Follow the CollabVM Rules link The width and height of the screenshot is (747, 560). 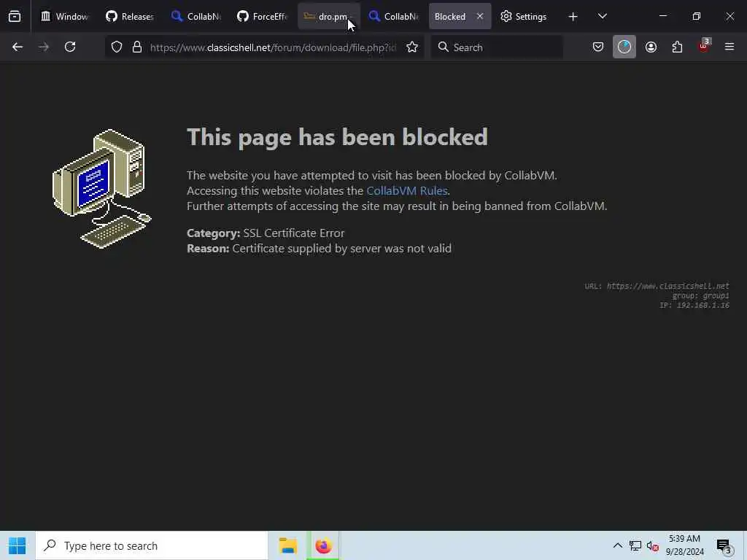(x=407, y=190)
